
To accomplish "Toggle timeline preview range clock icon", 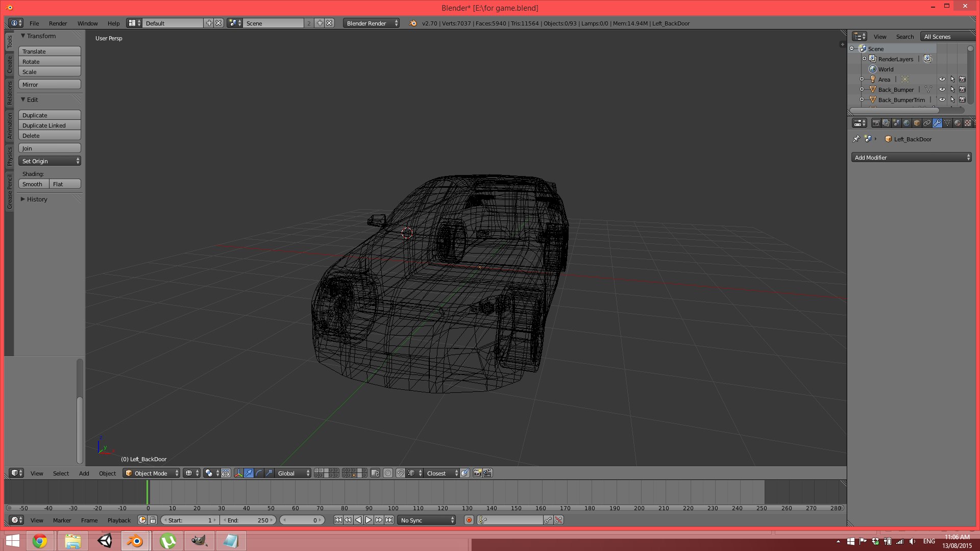I will click(x=142, y=520).
